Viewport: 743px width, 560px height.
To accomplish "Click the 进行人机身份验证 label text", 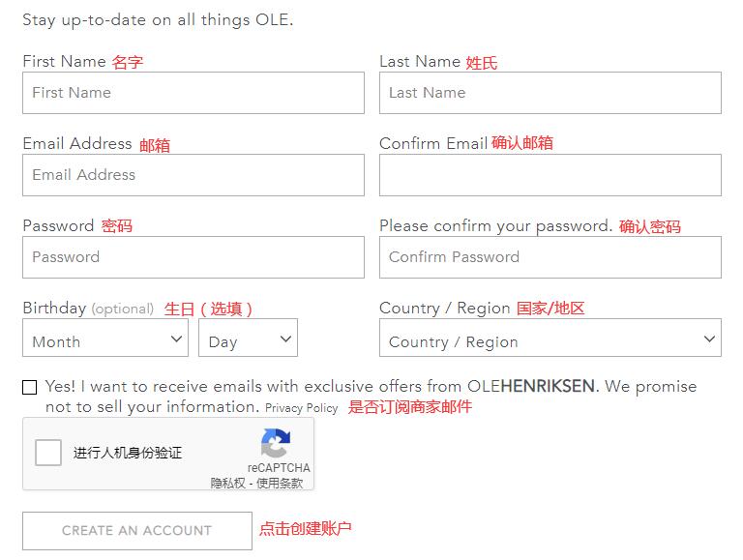I will [x=128, y=453].
